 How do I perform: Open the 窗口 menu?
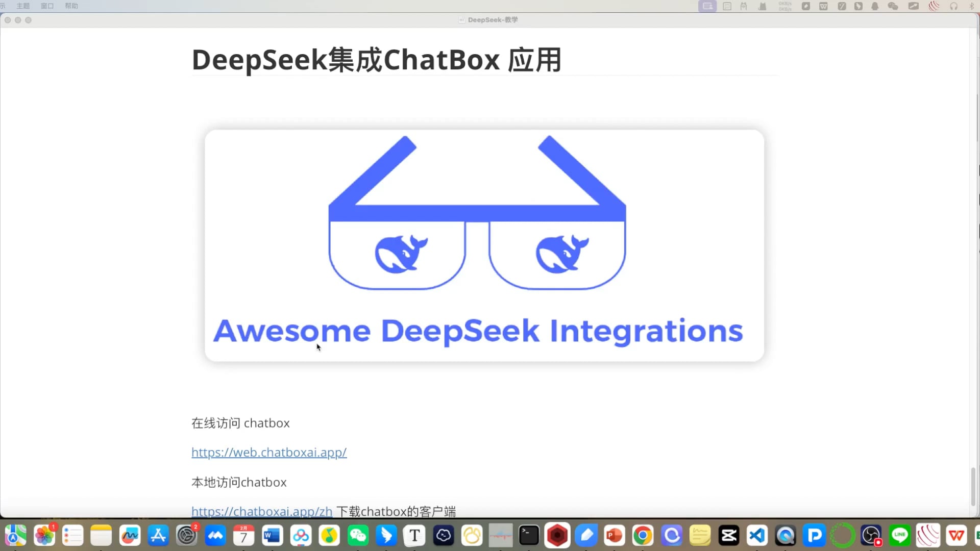(47, 6)
